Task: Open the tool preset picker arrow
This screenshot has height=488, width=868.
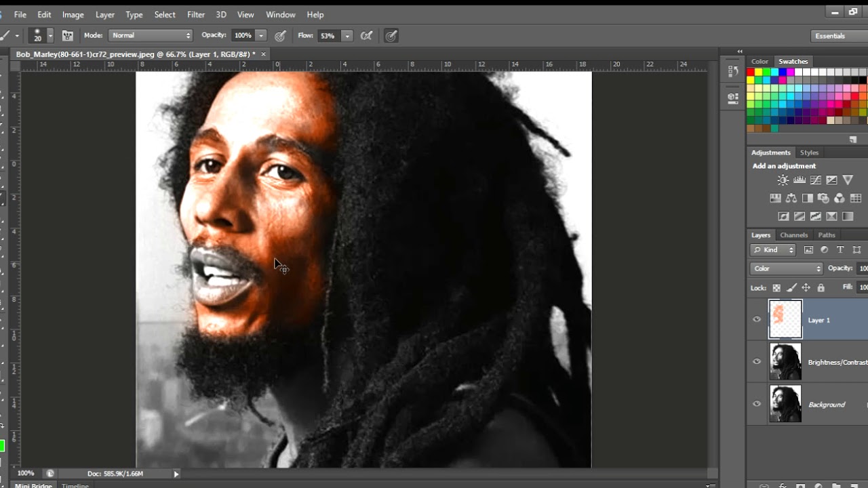Action: click(16, 35)
